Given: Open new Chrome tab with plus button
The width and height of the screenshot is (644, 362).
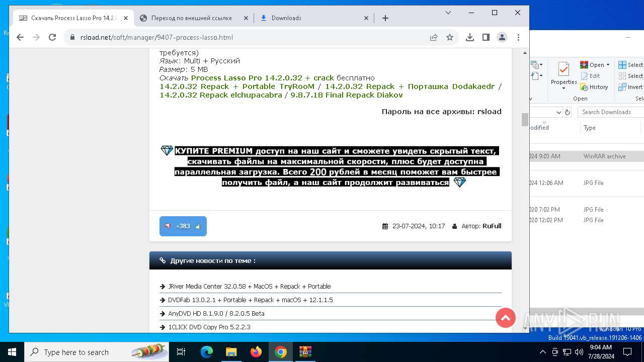Looking at the screenshot, I should tap(385, 18).
